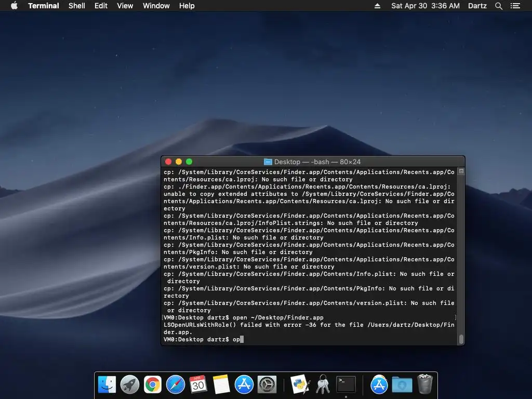Open Python IDLE icon in Dock

pos(300,385)
